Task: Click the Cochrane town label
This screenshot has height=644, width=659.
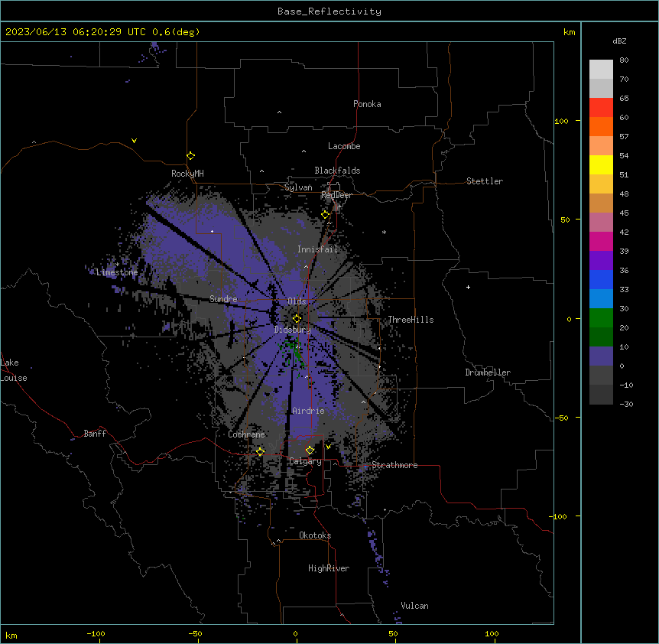Action: coord(246,434)
